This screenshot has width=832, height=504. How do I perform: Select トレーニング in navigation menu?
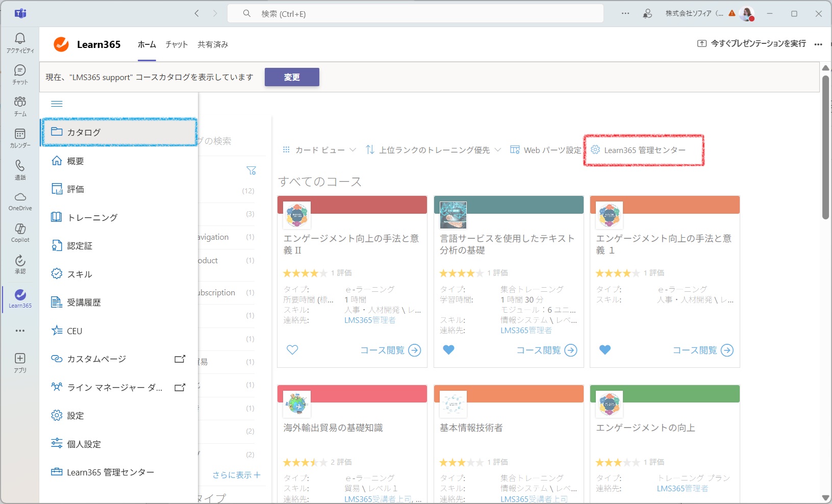point(119,217)
